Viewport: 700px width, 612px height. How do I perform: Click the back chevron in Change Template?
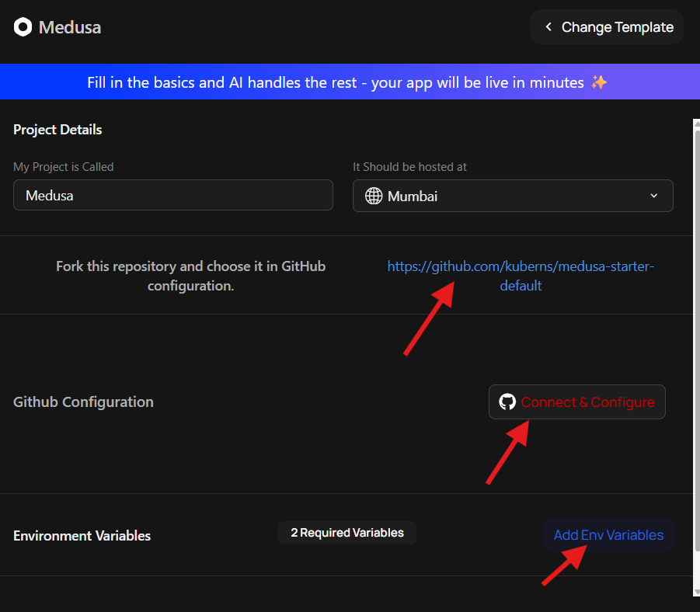tap(549, 27)
